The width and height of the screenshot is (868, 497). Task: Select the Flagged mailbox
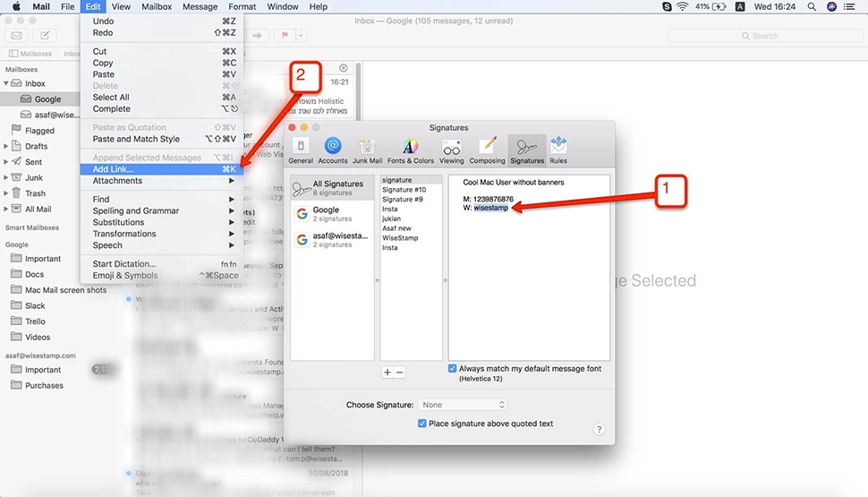coord(40,131)
